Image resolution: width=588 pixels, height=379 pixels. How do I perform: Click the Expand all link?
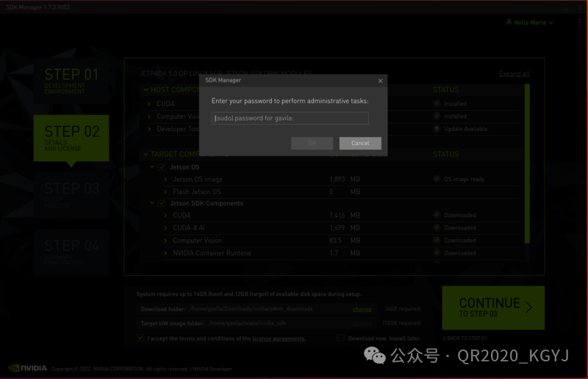514,74
